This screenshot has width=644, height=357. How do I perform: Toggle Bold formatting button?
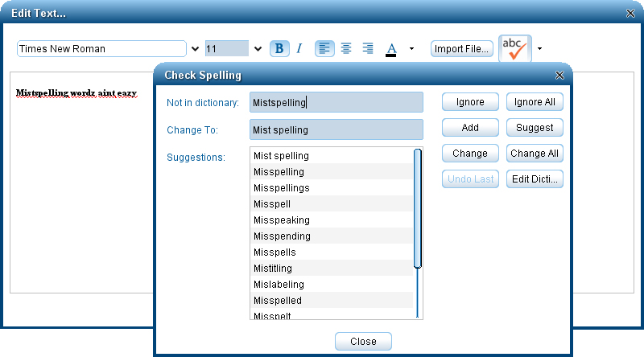[x=279, y=49]
